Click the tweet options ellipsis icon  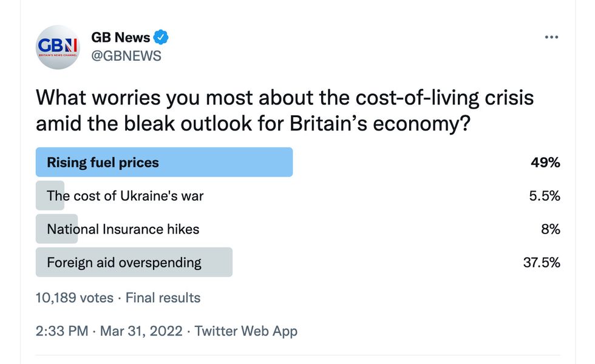[x=551, y=36]
